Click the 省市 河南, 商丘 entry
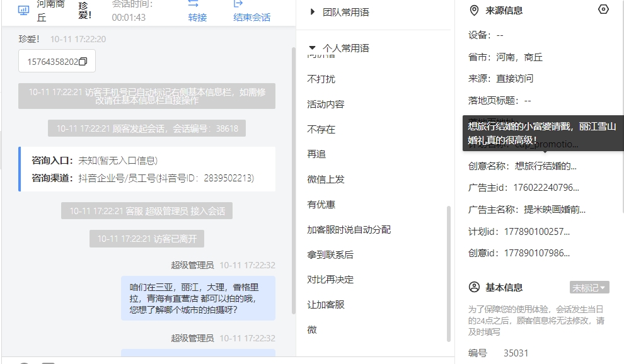 [x=506, y=57]
